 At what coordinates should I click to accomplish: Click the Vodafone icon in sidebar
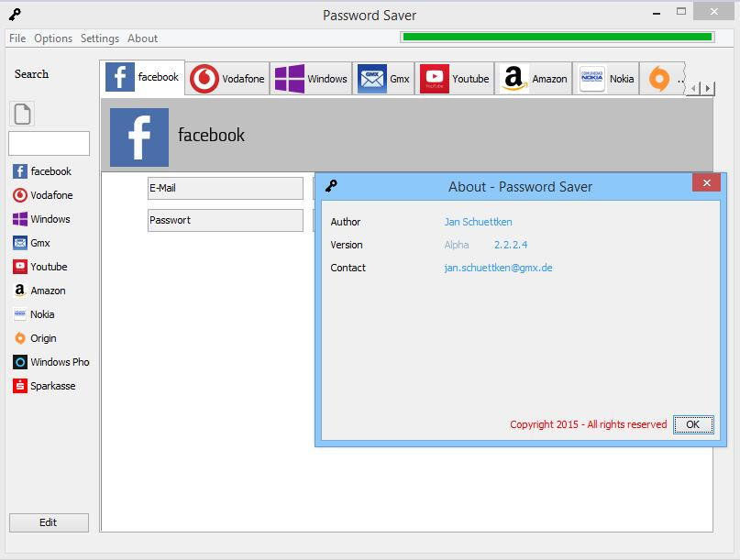click(20, 195)
